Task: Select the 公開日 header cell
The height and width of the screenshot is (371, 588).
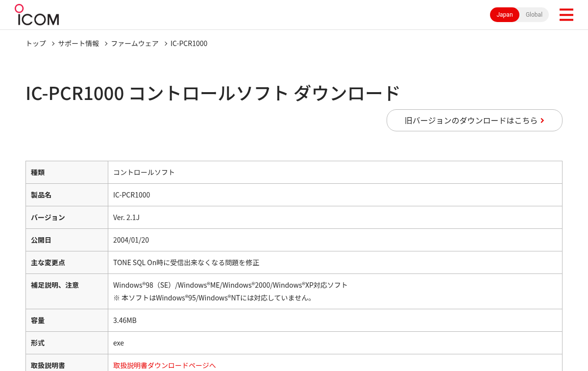Action: coord(67,240)
